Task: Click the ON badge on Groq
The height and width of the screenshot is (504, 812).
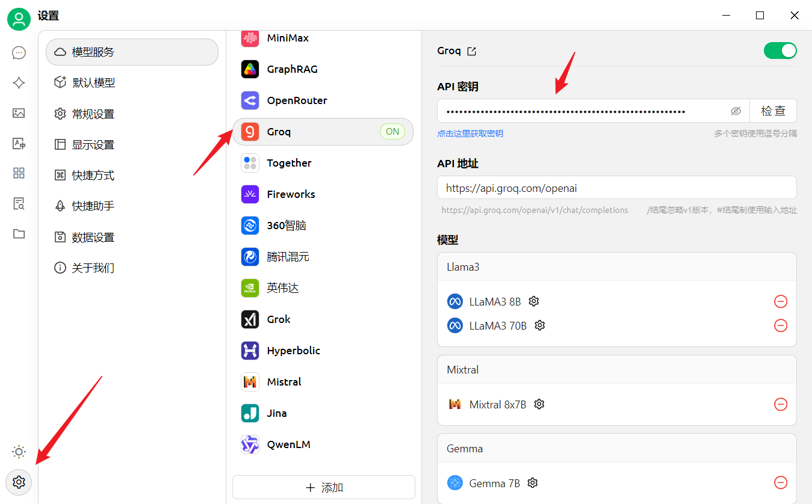Action: [392, 132]
